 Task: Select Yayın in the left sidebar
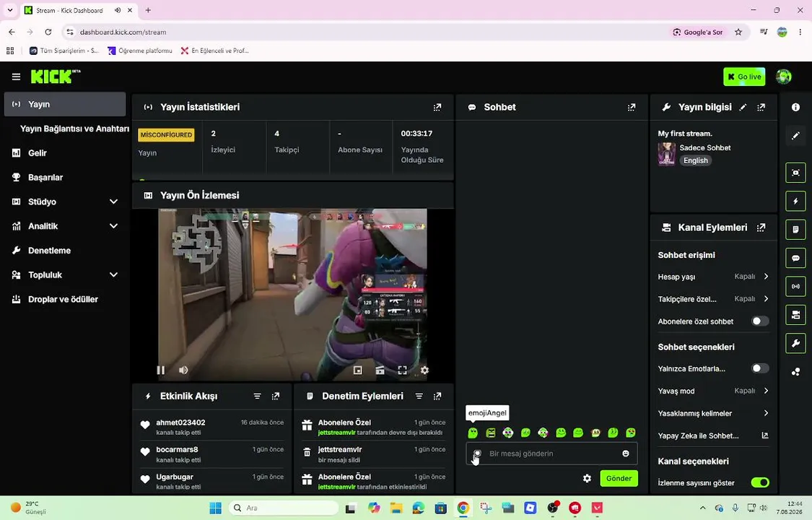tap(65, 104)
